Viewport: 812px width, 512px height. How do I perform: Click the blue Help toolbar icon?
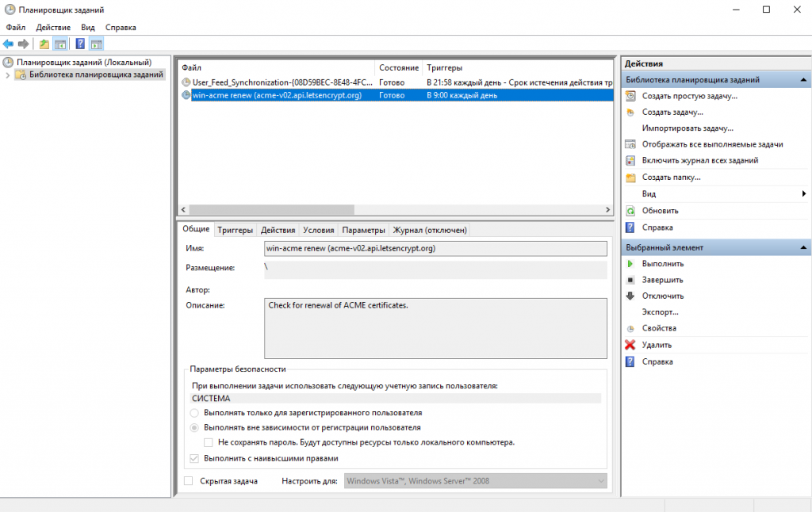80,44
